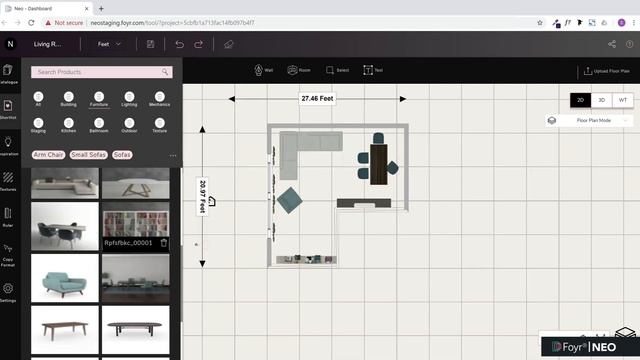Click the browser reload button
The height and width of the screenshot is (360, 640).
pyautogui.click(x=31, y=23)
